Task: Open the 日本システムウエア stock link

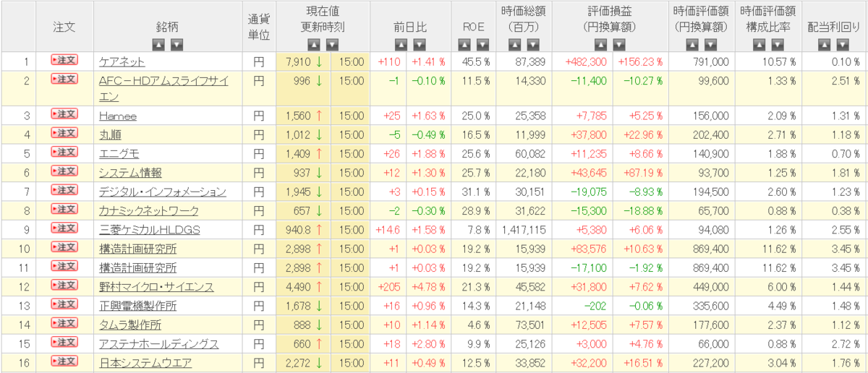Action: (145, 362)
